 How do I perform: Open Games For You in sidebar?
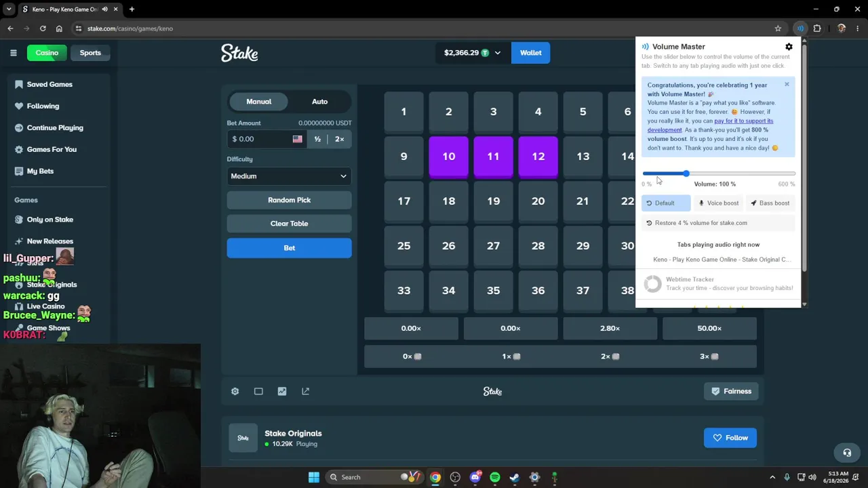pos(52,150)
